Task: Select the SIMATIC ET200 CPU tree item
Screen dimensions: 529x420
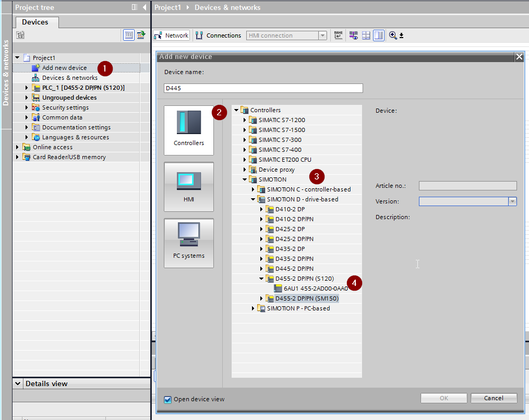Action: pyautogui.click(x=285, y=160)
